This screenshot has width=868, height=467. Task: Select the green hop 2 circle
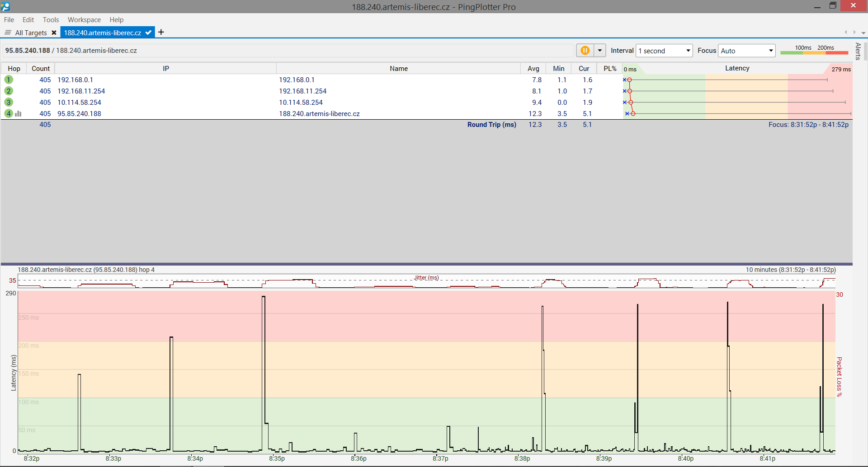pos(9,91)
